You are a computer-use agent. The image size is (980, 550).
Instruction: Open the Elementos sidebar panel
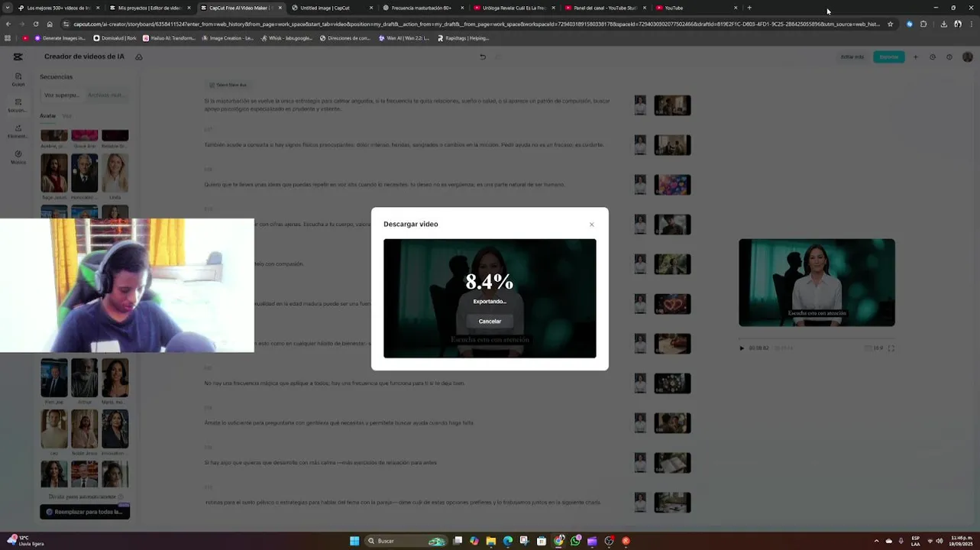(x=18, y=131)
